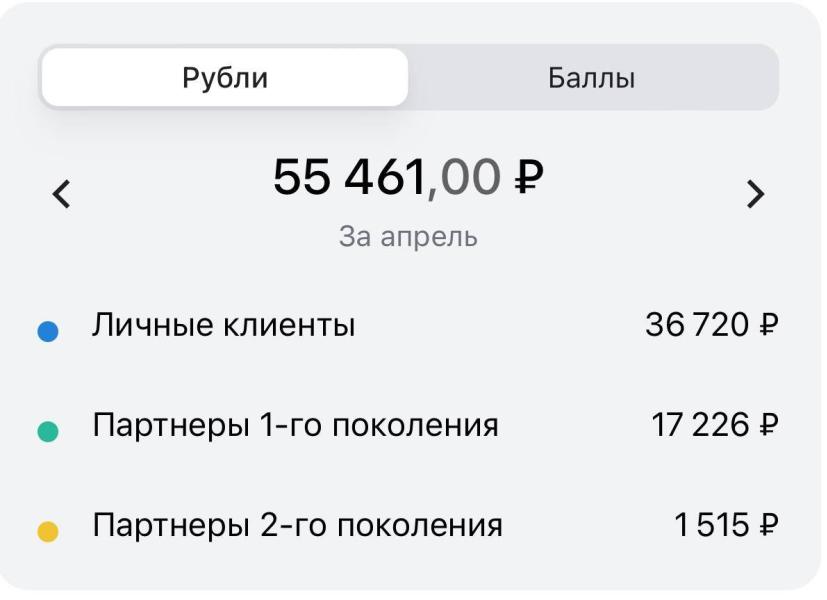Switch to the Рубли tab
Image resolution: width=827 pixels, height=600 pixels.
(225, 77)
